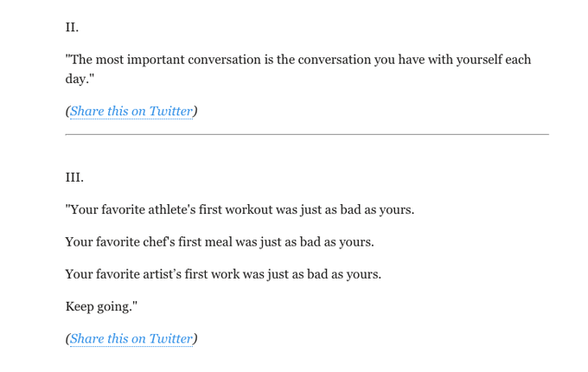This screenshot has height=372, width=588.
Task: Open Share this on Twitter link under quote II
Action: coord(131,112)
